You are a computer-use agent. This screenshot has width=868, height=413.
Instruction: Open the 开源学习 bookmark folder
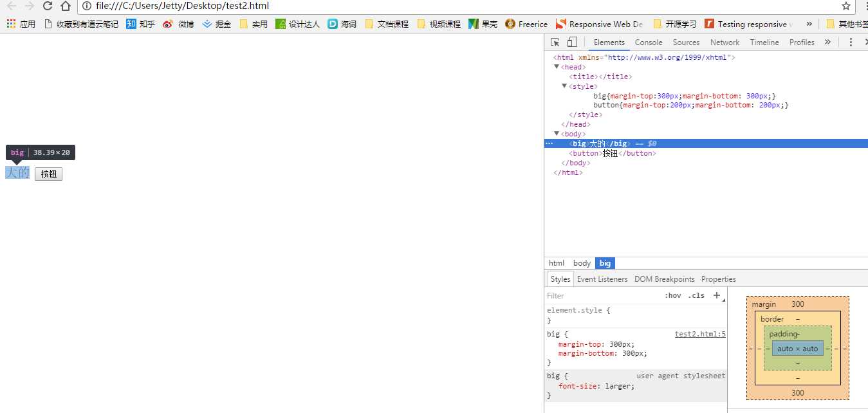pos(674,24)
